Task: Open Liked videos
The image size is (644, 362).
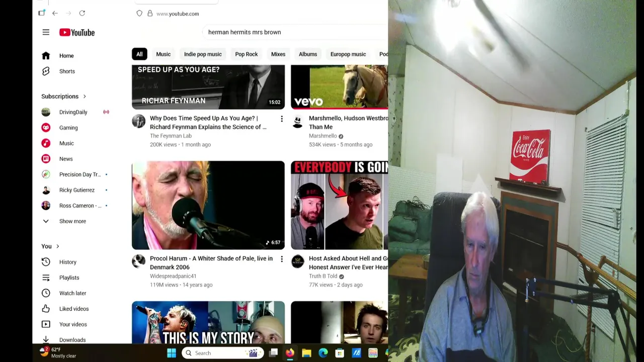Action: click(73, 309)
